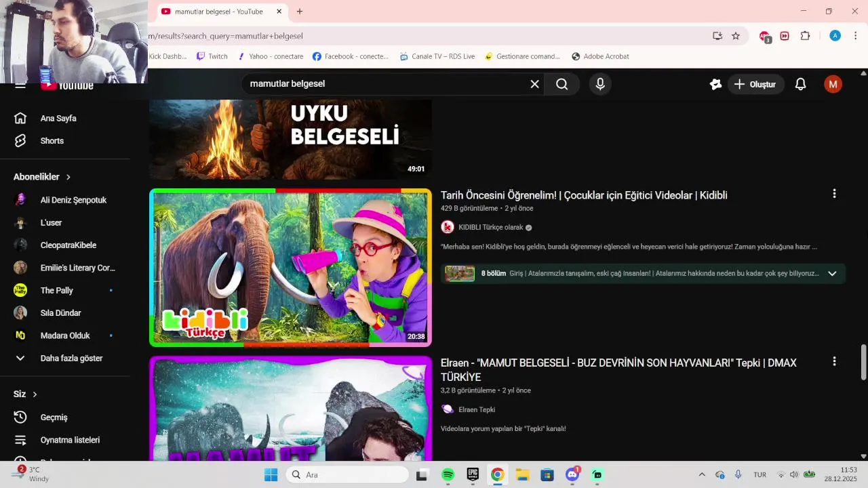Screen dimensions: 868x488
Task: Open the Chrome profile A avatar
Action: (x=835, y=36)
